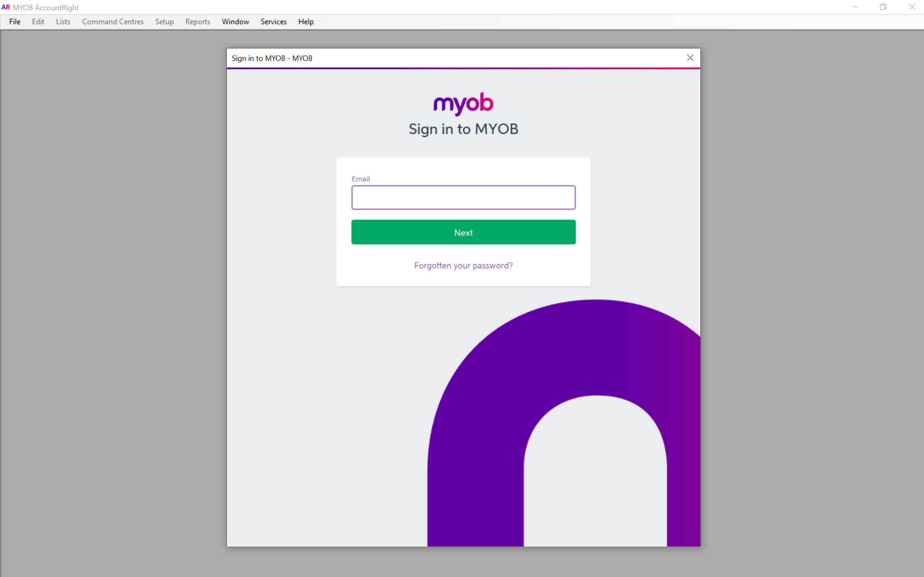
Task: Open the Lists menu
Action: pyautogui.click(x=63, y=22)
